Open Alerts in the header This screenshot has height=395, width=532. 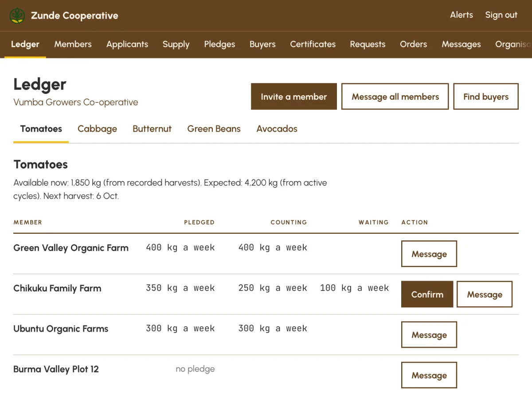tap(462, 15)
